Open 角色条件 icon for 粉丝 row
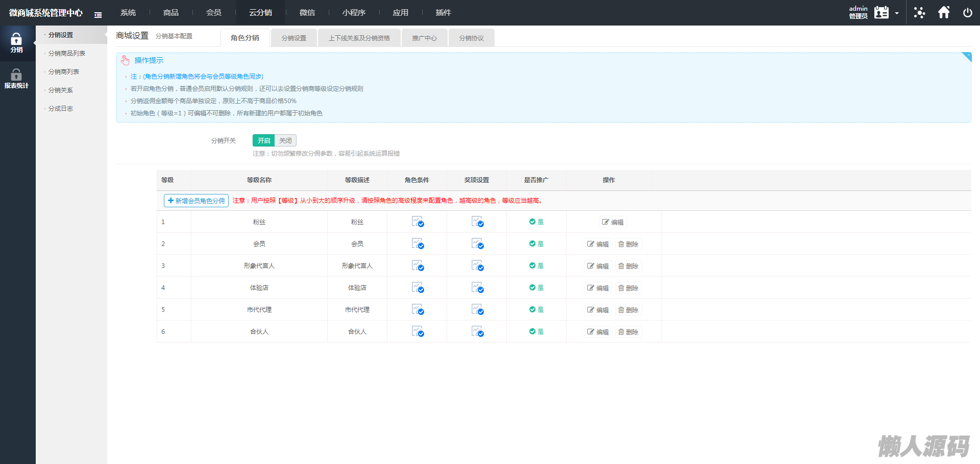The height and width of the screenshot is (464, 980). [418, 222]
